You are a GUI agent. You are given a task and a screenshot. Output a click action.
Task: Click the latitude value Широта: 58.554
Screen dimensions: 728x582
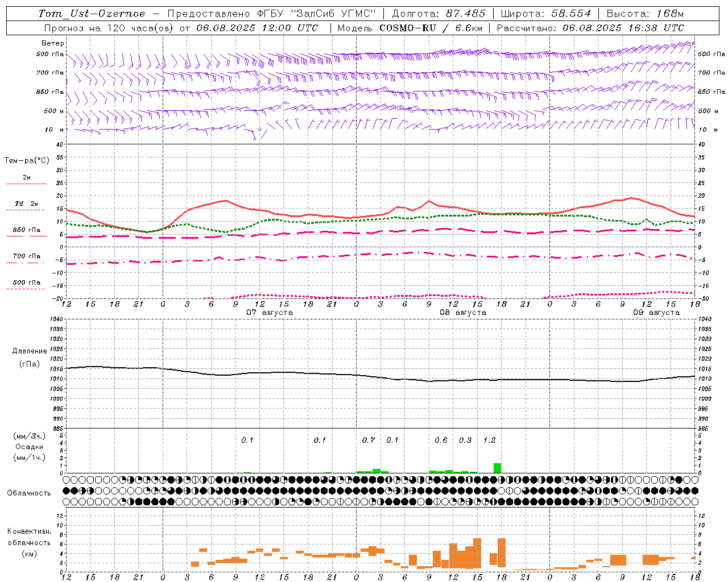(545, 14)
